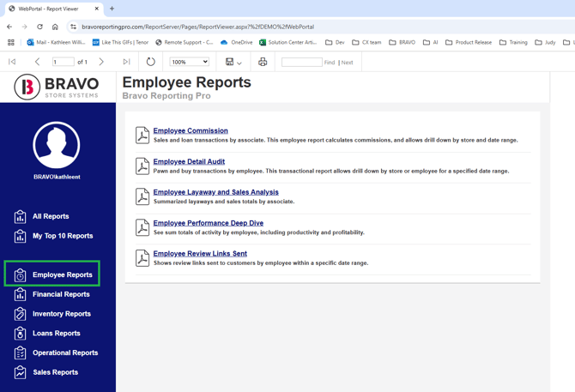This screenshot has width=575, height=392.
Task: Click the Next search result link
Action: 347,63
